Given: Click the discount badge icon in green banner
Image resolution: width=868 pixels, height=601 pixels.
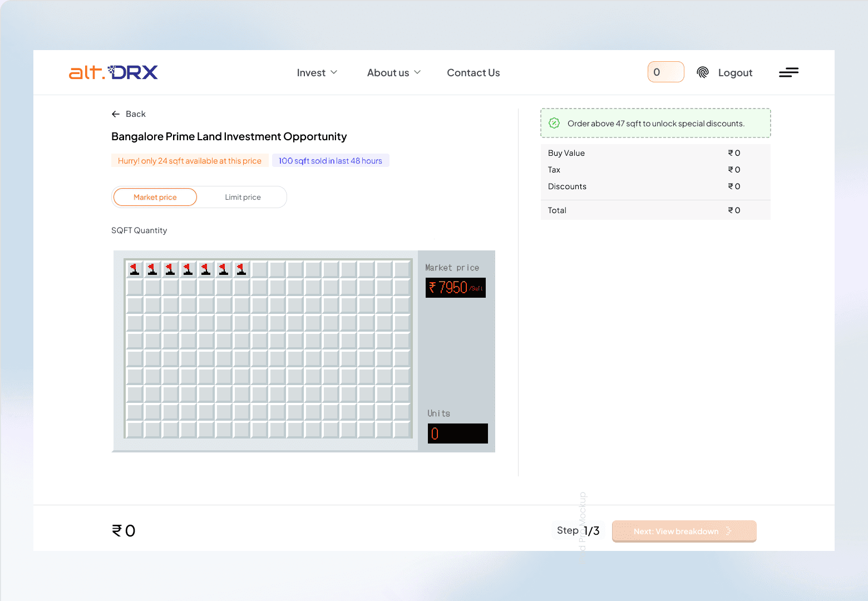Looking at the screenshot, I should tap(554, 123).
